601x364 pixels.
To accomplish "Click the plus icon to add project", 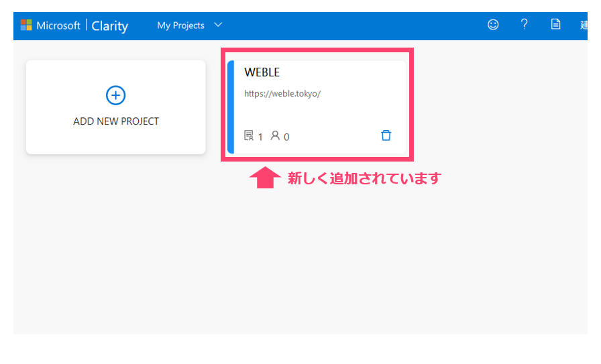I will point(116,95).
